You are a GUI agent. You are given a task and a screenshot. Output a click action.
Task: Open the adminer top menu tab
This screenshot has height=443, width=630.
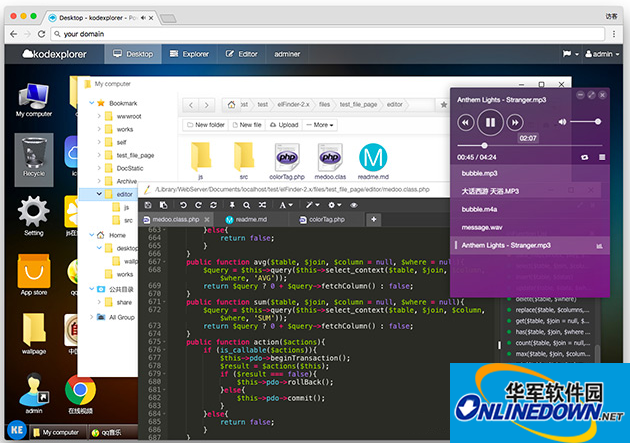click(x=287, y=54)
